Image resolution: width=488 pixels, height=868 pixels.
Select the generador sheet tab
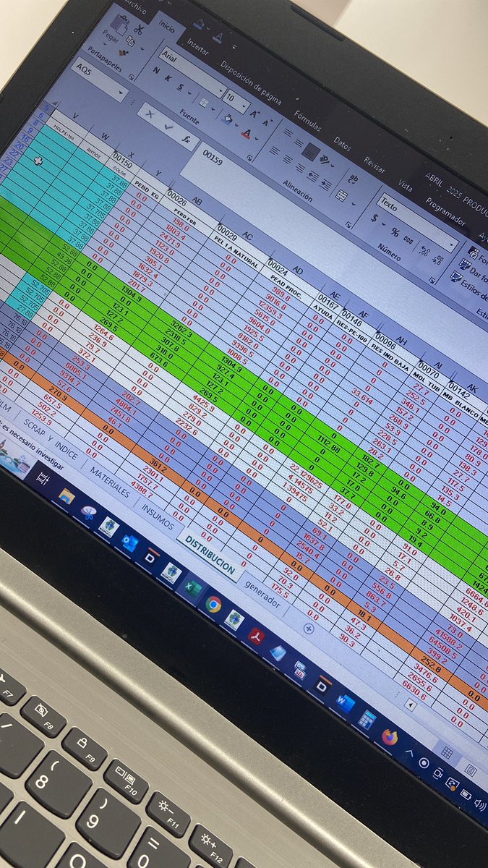(262, 595)
